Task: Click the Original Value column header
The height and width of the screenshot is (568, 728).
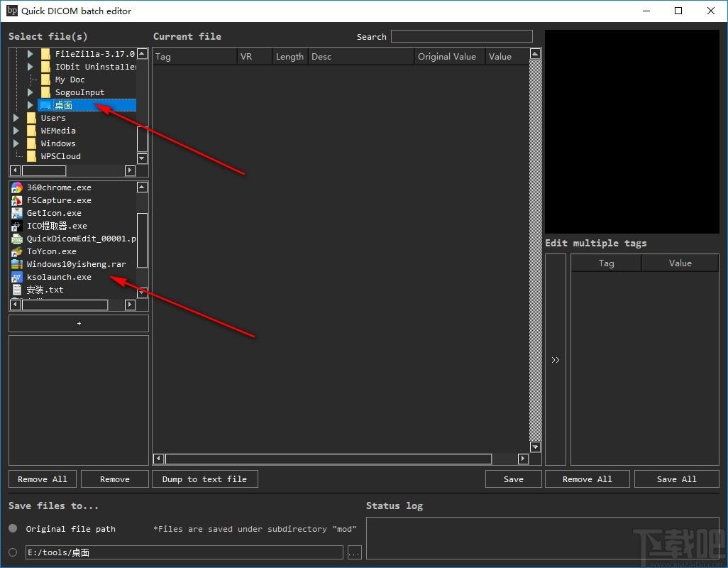Action: click(450, 57)
